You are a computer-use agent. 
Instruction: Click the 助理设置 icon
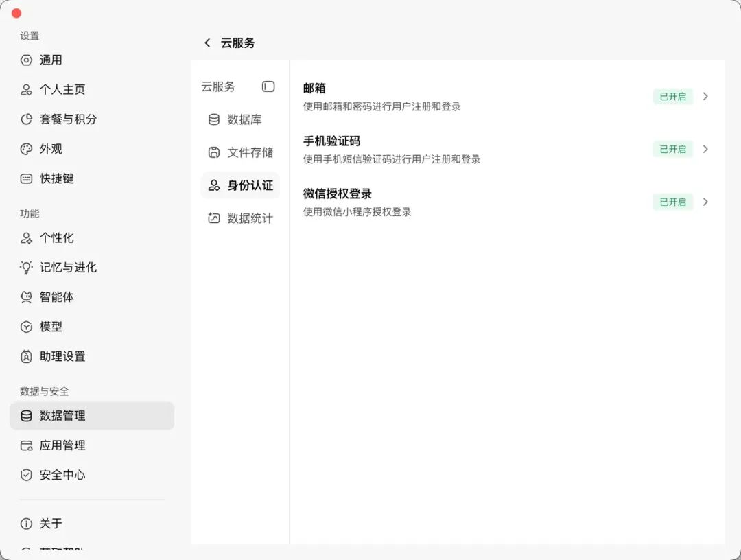[27, 356]
